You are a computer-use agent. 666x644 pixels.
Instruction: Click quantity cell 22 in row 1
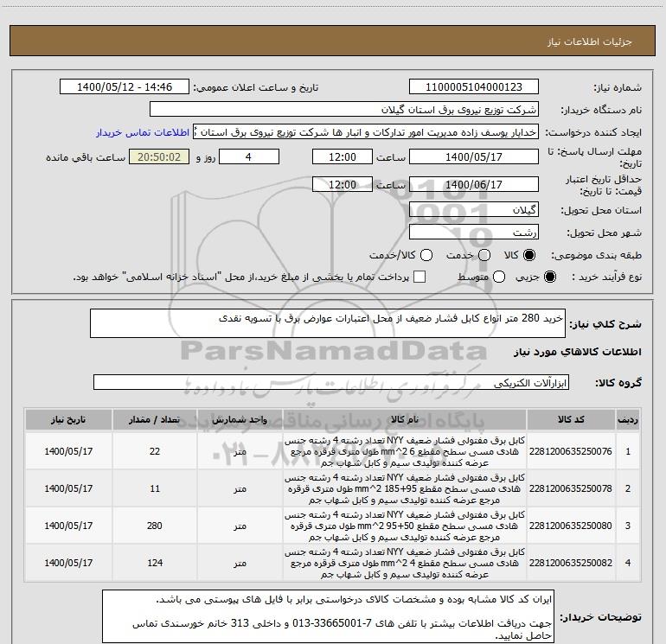point(155,451)
